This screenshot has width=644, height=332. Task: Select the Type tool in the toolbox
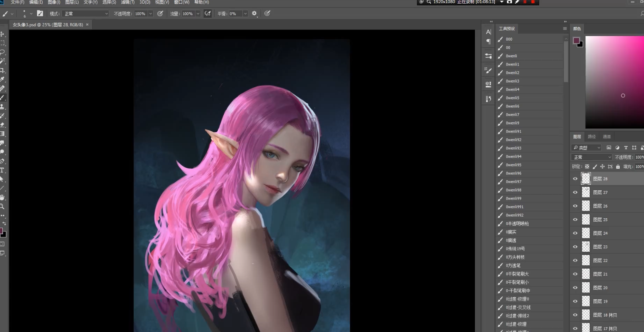pos(2,170)
